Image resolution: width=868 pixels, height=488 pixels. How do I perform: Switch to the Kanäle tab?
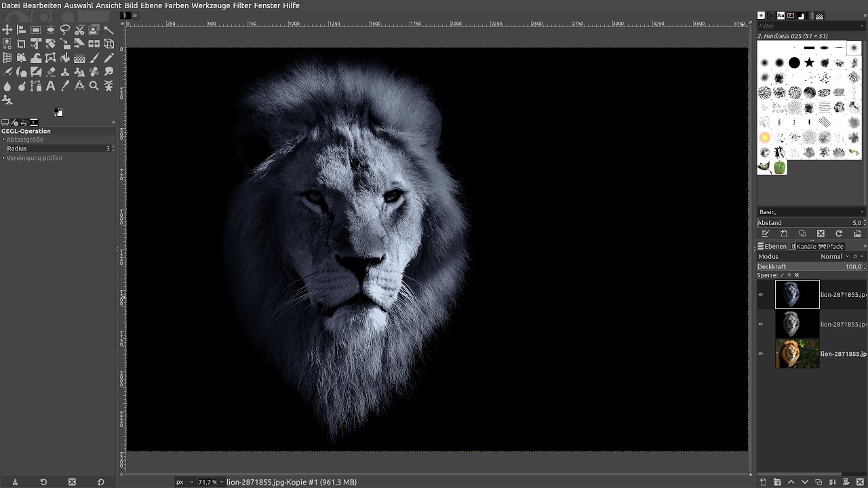pos(803,247)
